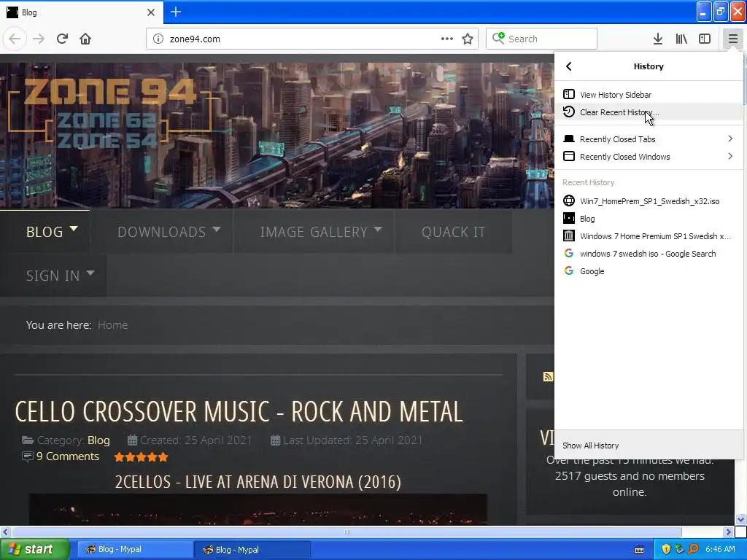Open the DOWNLOADS navigation dropdown
Viewport: 747px width, 560px height.
pos(162,231)
